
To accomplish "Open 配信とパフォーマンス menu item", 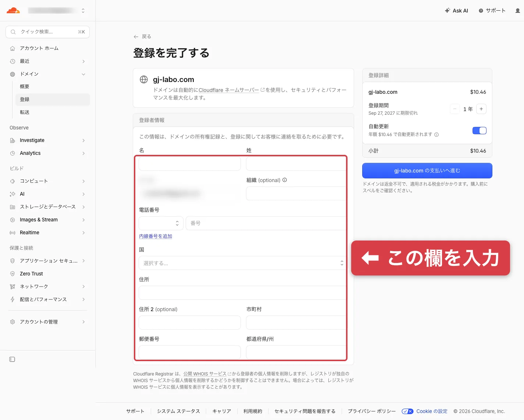I will tap(48, 299).
